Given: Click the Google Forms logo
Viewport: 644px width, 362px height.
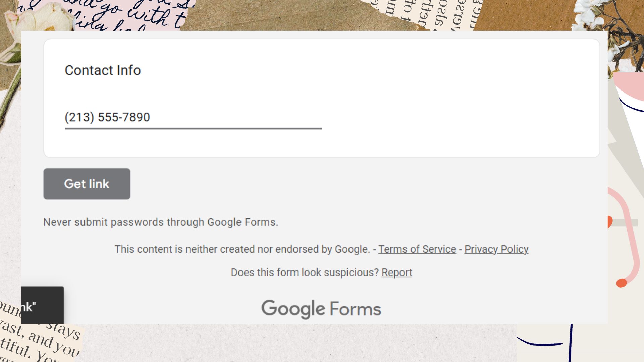Looking at the screenshot, I should [x=321, y=309].
